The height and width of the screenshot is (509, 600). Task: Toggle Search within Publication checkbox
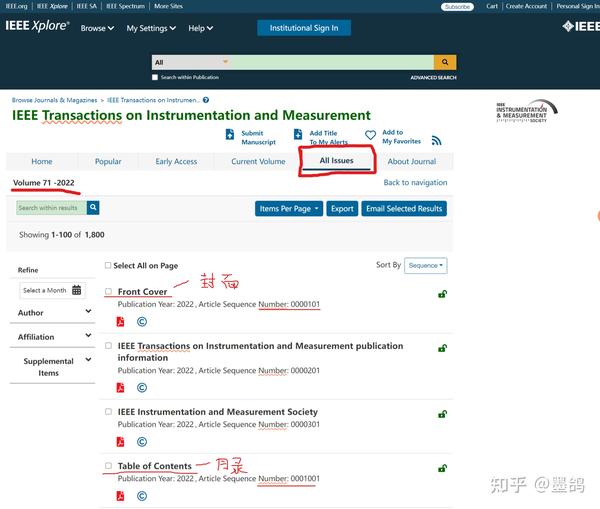[155, 77]
